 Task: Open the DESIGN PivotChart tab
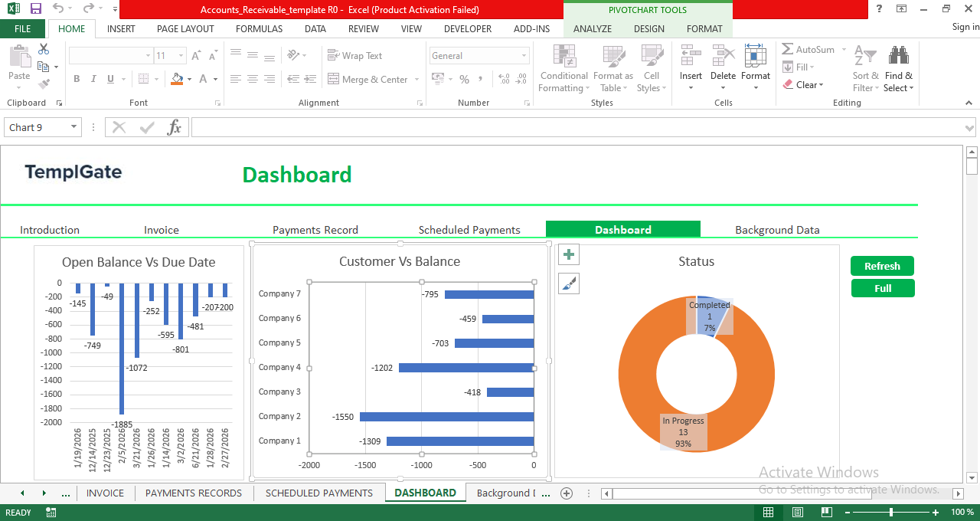click(648, 29)
